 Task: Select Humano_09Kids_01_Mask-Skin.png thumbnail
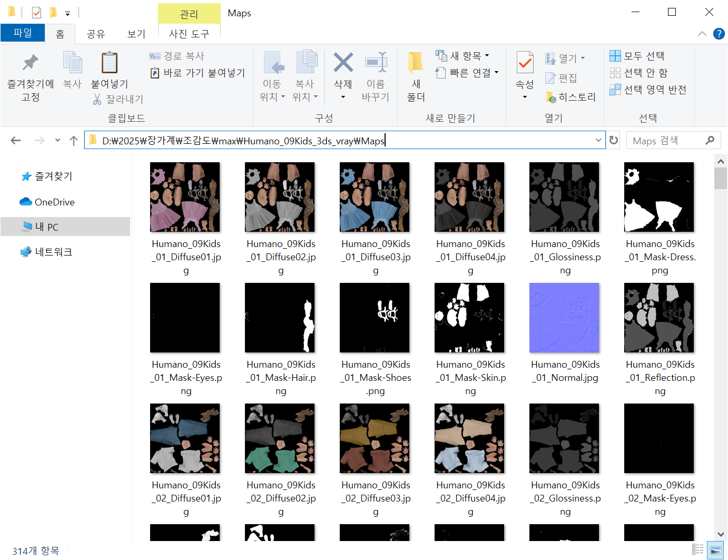click(469, 318)
